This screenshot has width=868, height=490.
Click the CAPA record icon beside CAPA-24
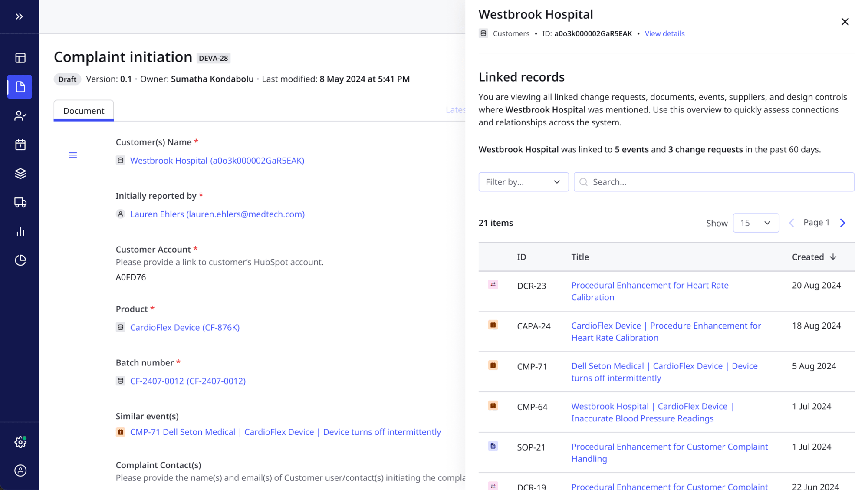point(493,325)
